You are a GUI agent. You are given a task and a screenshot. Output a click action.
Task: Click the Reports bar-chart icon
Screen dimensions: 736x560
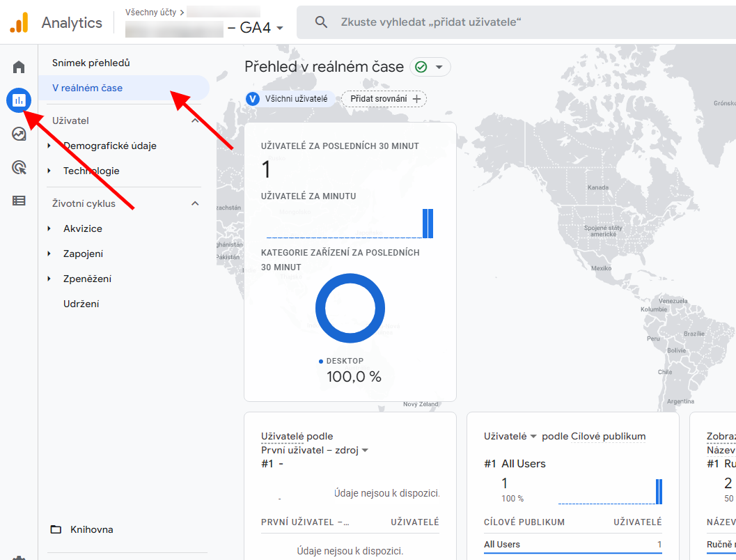(19, 100)
